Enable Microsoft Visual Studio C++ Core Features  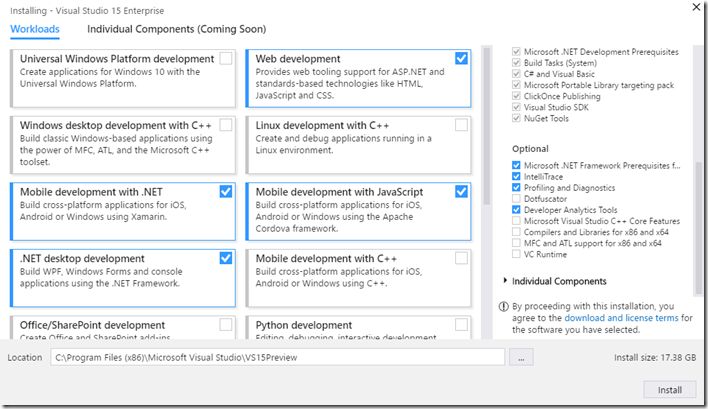516,221
